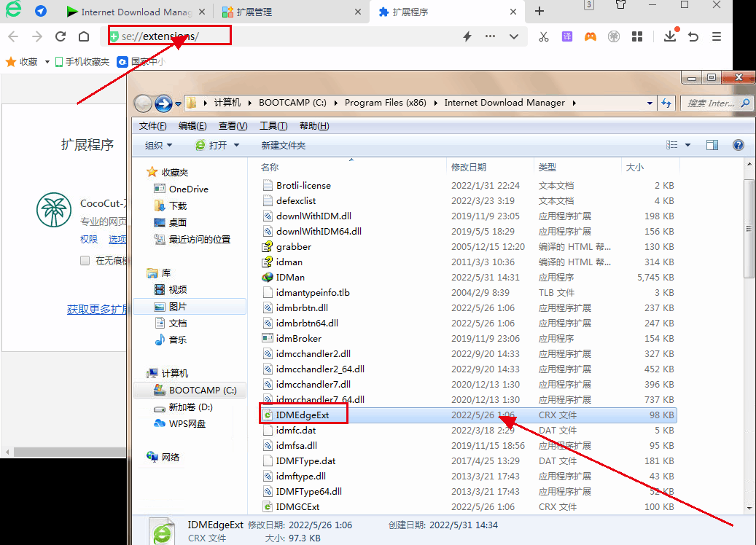Open the 查看(V) menu
Image resolution: width=756 pixels, height=545 pixels.
tap(233, 126)
